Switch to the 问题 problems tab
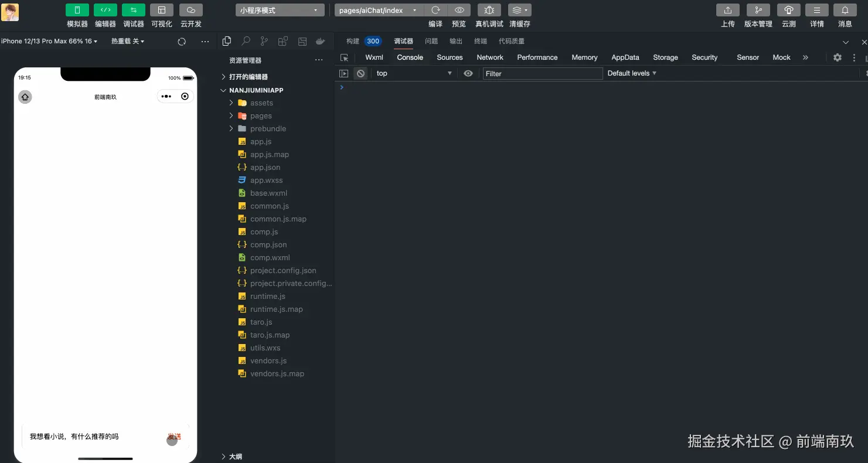Image resolution: width=868 pixels, height=463 pixels. tap(431, 41)
